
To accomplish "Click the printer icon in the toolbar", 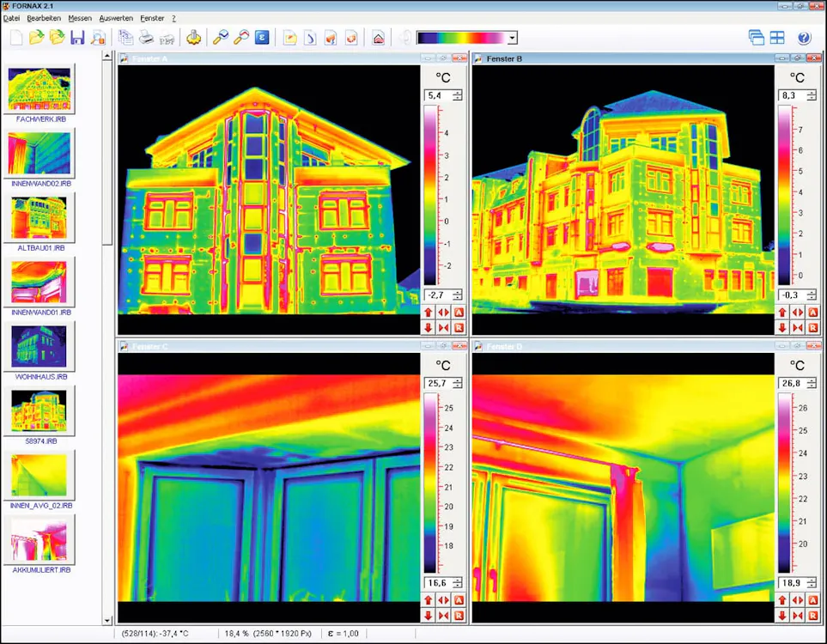I will point(147,38).
